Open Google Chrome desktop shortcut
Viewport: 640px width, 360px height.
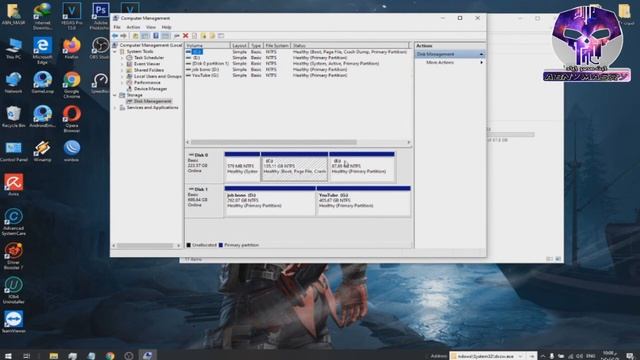[71, 85]
